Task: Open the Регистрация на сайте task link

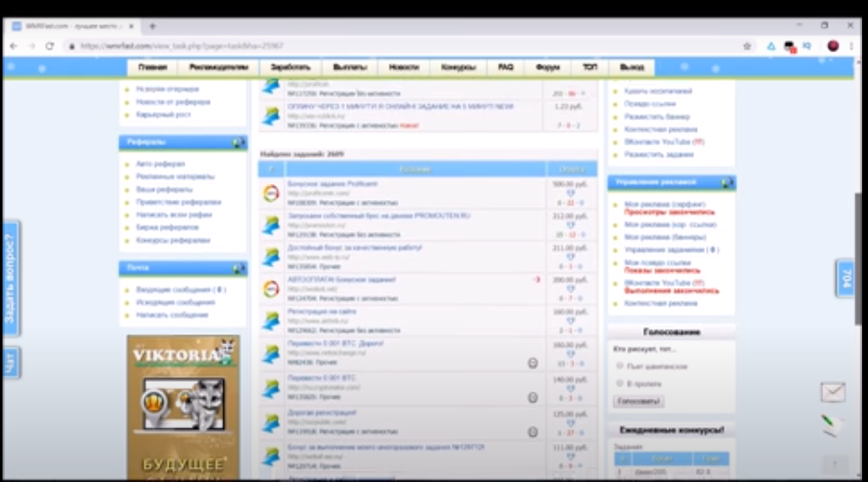Action: coord(322,312)
